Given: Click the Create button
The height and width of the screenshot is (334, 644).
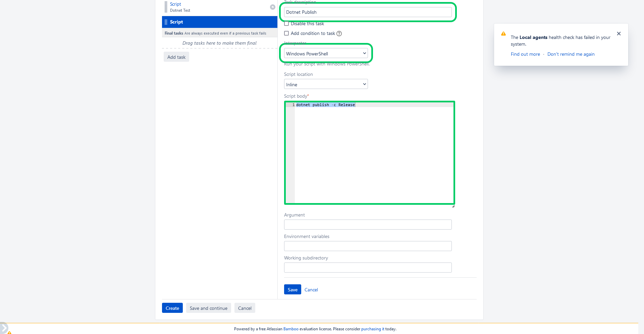Looking at the screenshot, I should (x=172, y=308).
